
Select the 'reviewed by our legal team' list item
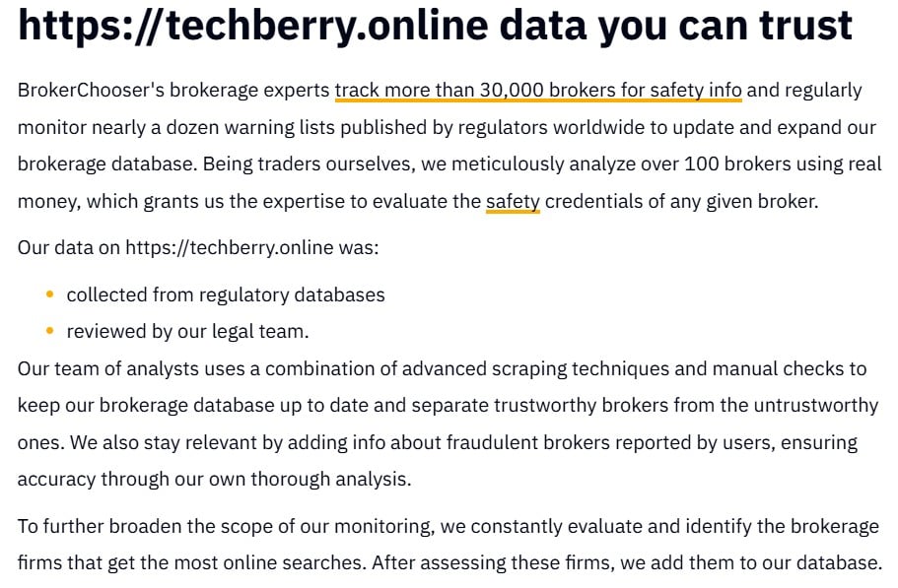click(187, 331)
